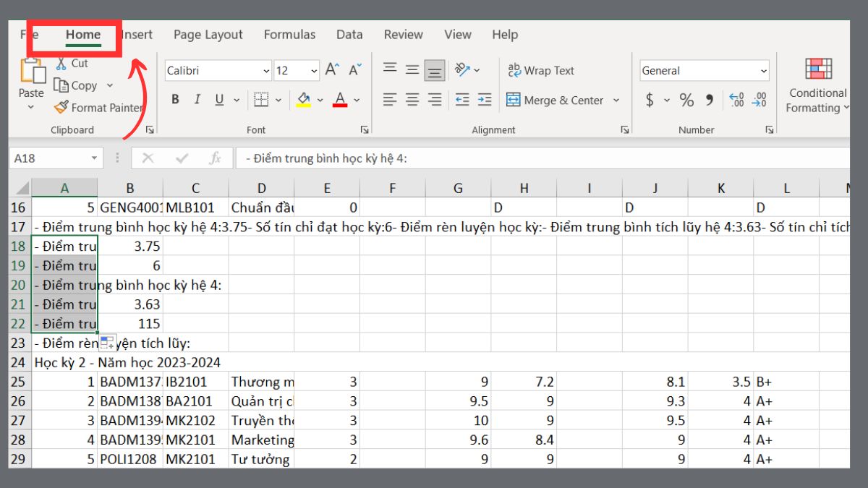The image size is (868, 488).
Task: Top align cell contents
Action: (x=390, y=69)
